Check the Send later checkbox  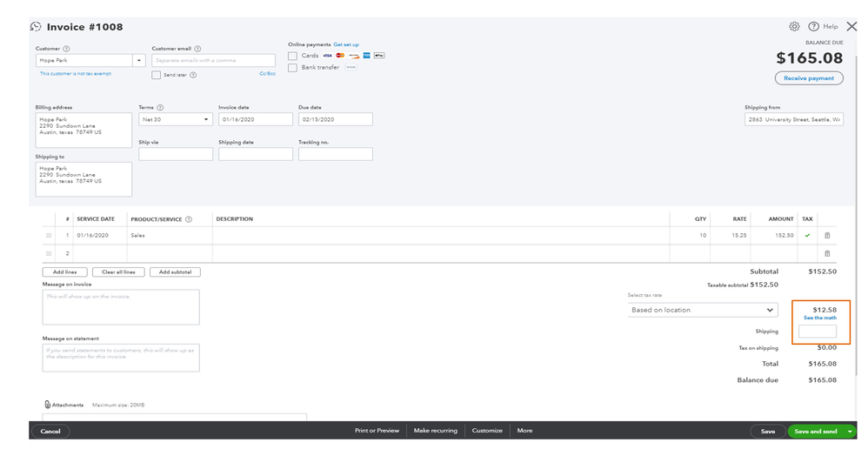click(156, 75)
